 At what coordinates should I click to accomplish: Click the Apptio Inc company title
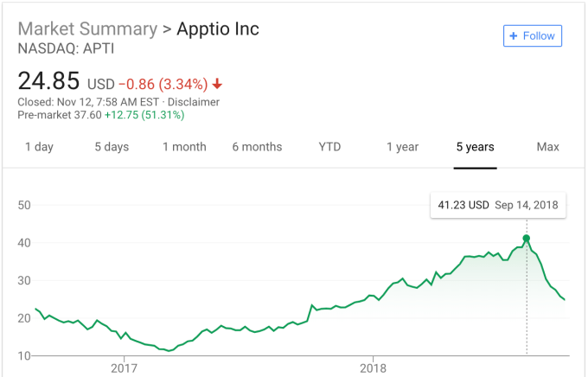(x=218, y=29)
